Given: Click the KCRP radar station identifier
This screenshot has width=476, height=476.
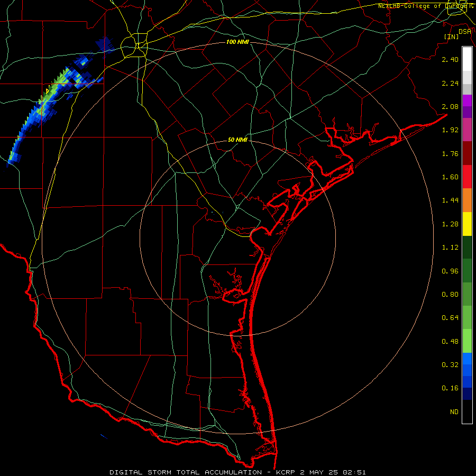Looking at the screenshot, I should coord(286,472).
